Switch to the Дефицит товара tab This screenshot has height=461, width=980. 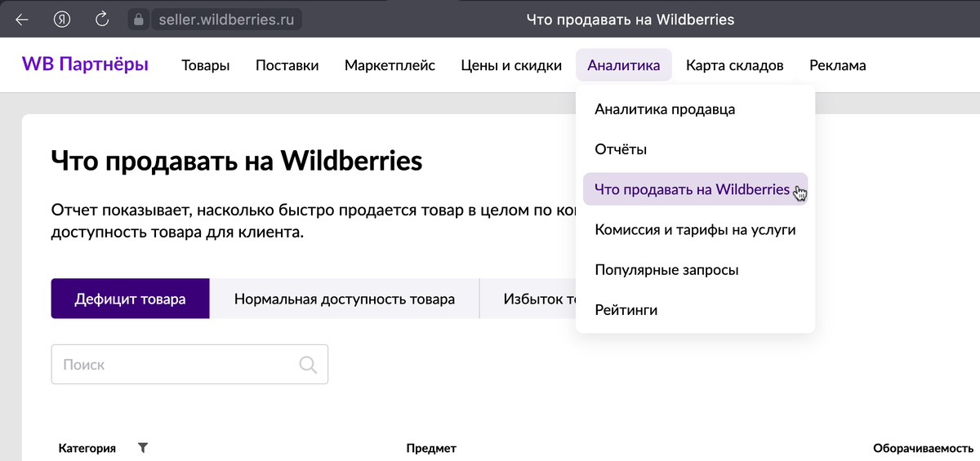(x=130, y=299)
